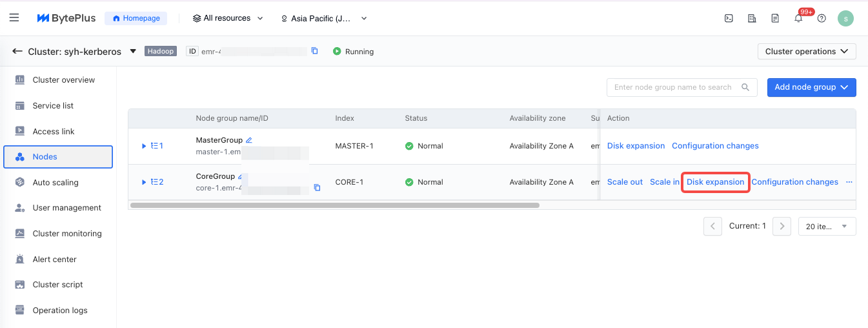Image resolution: width=868 pixels, height=328 pixels.
Task: Click the notification bell icon
Action: tap(798, 19)
